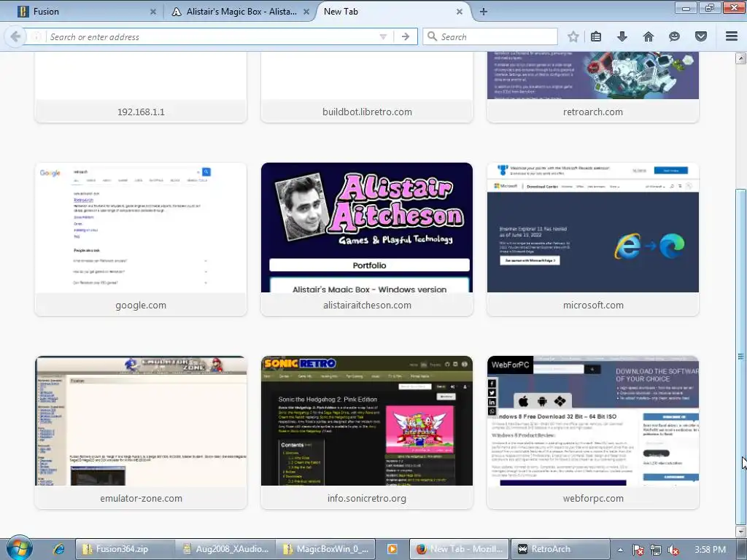Click the info.sonicretro.org label
The image size is (747, 560).
point(367,499)
